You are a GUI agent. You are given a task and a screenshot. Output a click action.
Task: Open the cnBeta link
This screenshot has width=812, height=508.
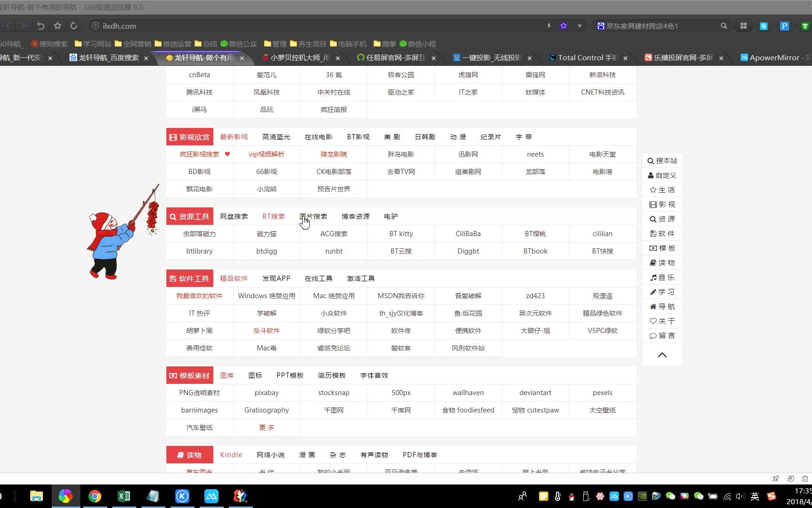(200, 75)
